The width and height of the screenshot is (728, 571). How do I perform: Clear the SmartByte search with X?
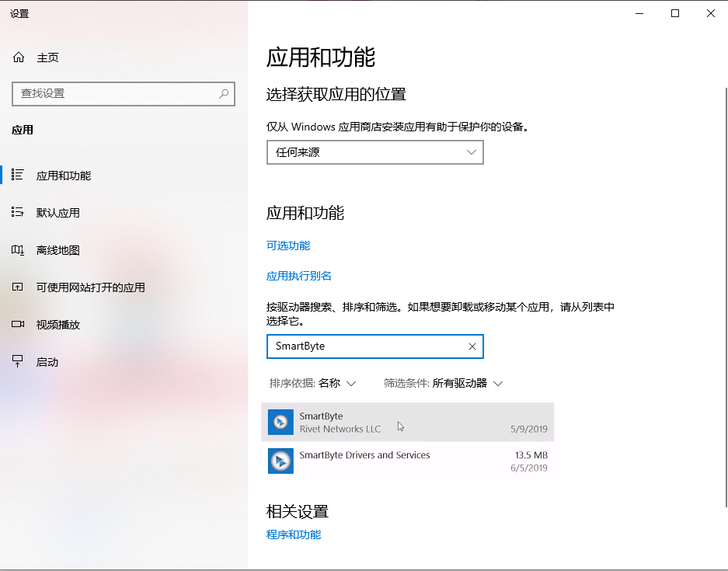[x=472, y=346]
